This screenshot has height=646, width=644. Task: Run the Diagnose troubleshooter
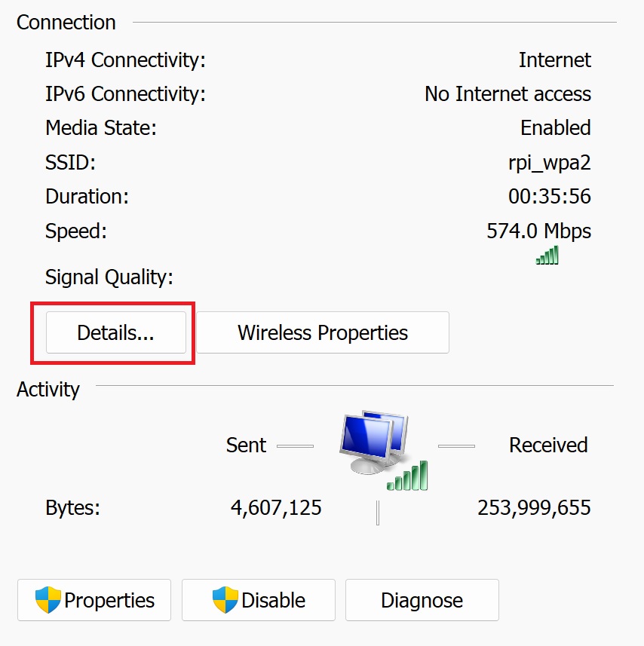coord(422,600)
